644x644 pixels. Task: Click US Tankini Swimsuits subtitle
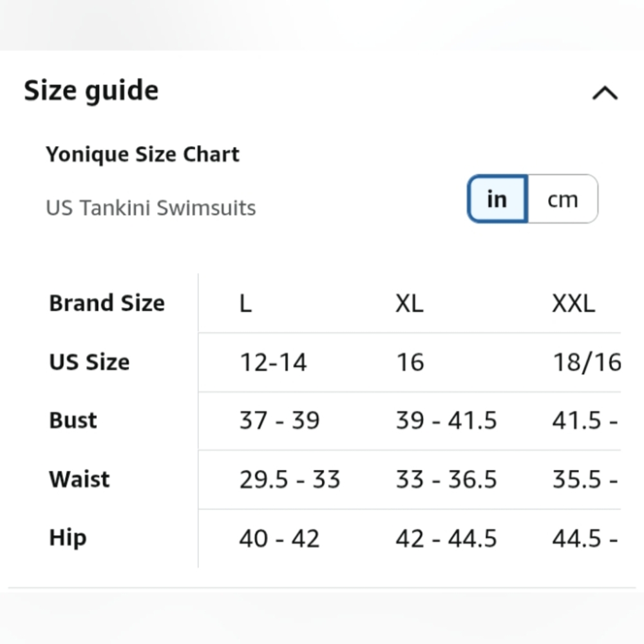coord(151,208)
